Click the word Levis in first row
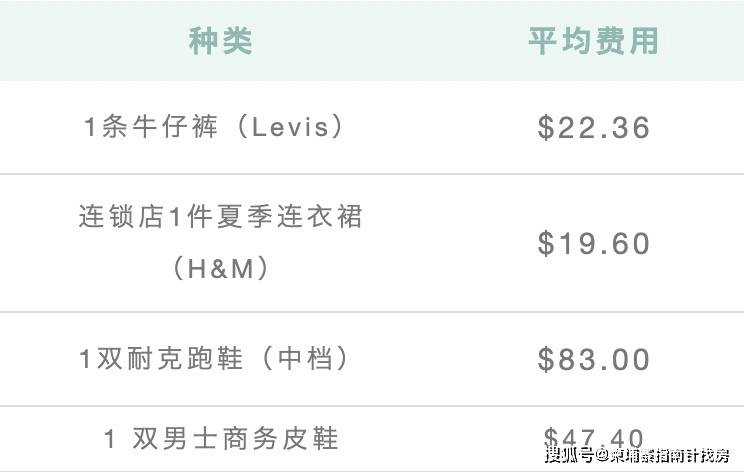Viewport: 744px width, 472px height. tap(290, 128)
